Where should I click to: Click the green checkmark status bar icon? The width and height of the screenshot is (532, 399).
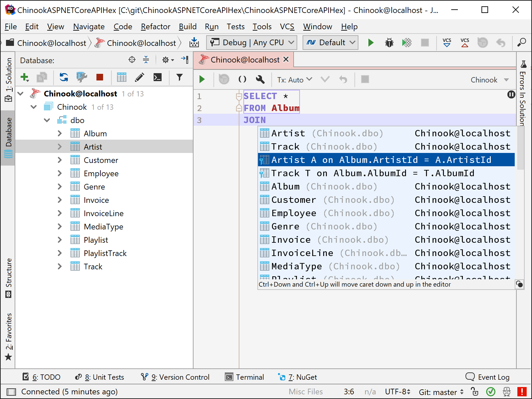(x=491, y=392)
